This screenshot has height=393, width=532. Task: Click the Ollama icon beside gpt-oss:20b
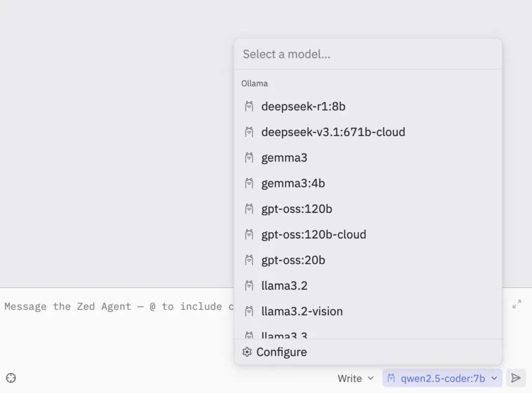[x=249, y=260]
